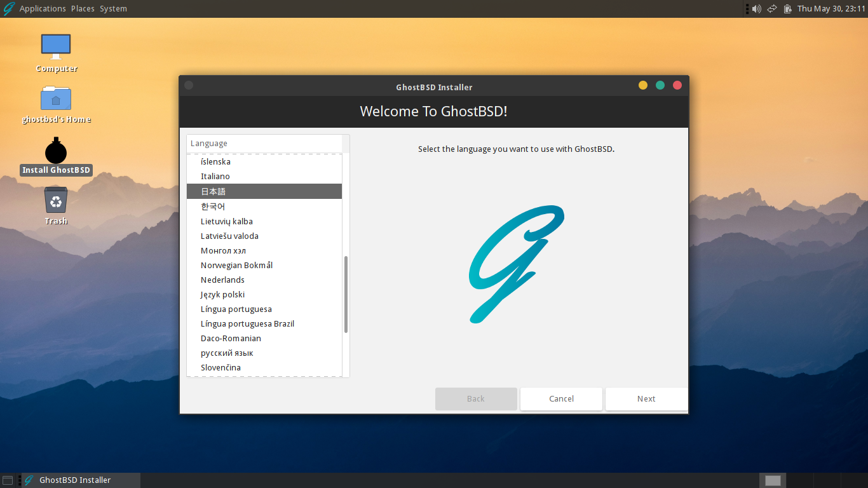The image size is (868, 488).
Task: Open the clock showing Thu May 30, 23:11
Action: pyautogui.click(x=832, y=9)
